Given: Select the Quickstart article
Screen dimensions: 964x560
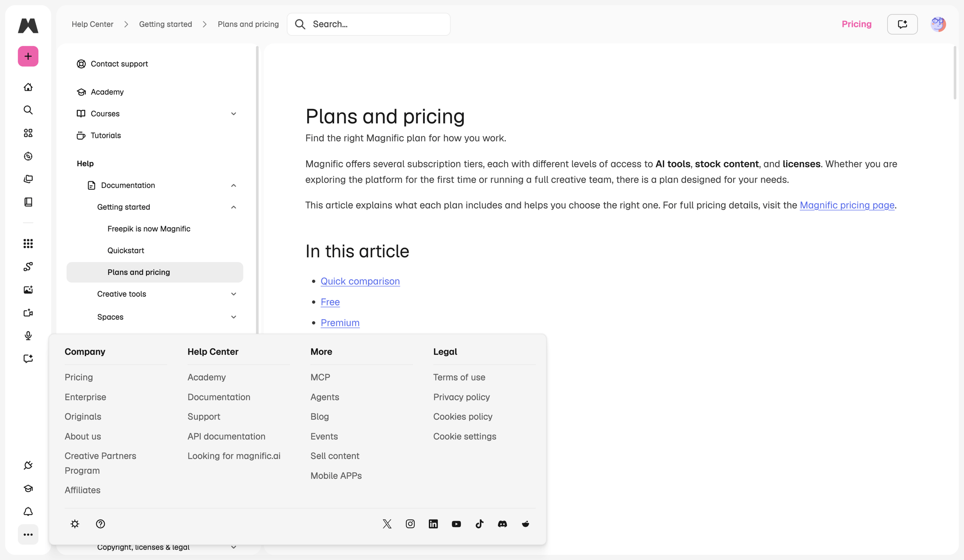Looking at the screenshot, I should point(126,250).
